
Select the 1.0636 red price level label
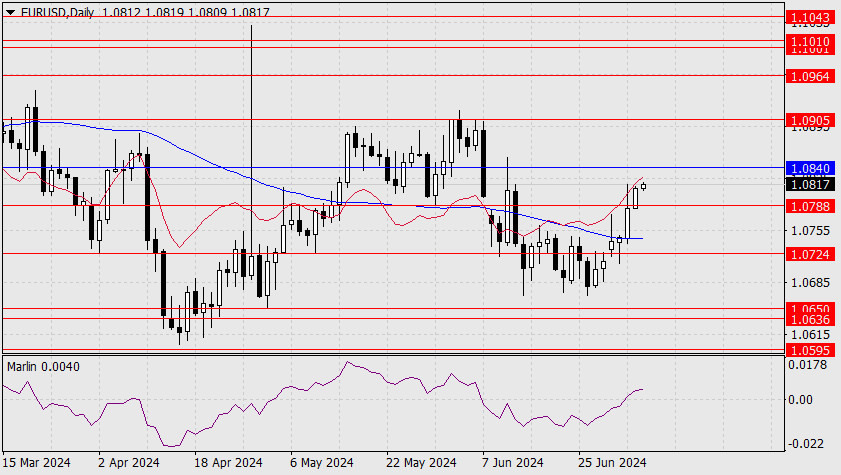810,320
